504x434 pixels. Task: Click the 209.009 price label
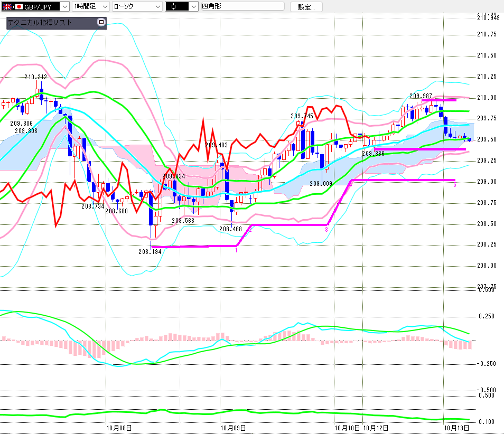click(321, 183)
